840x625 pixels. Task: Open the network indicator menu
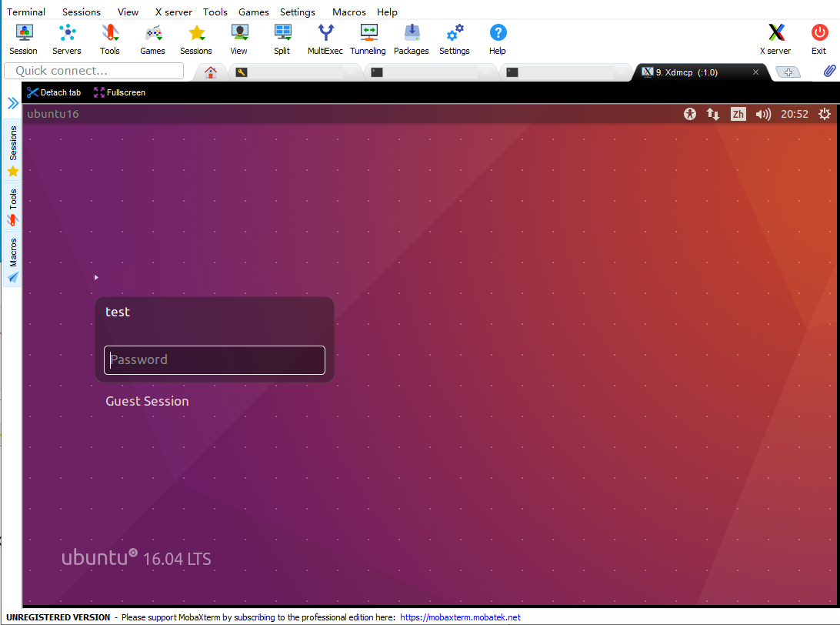pos(712,113)
